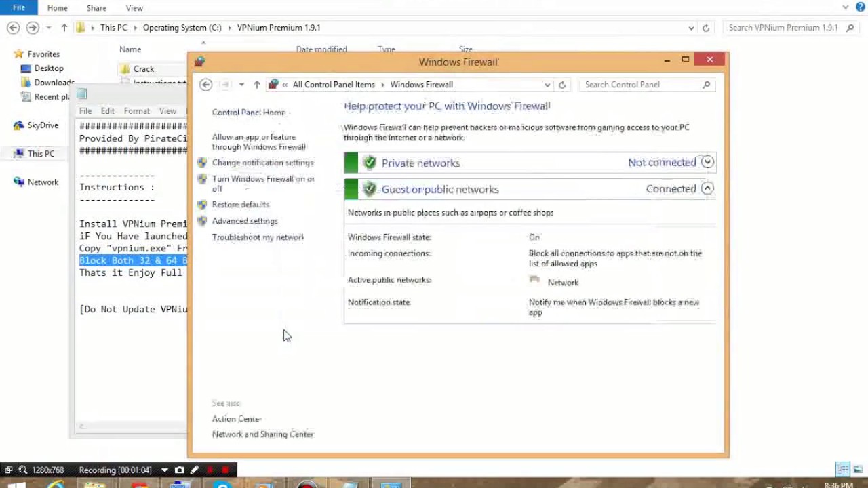The height and width of the screenshot is (488, 868).
Task: Click the taskbar clock showing 8:36 PM
Action: pyautogui.click(x=839, y=485)
